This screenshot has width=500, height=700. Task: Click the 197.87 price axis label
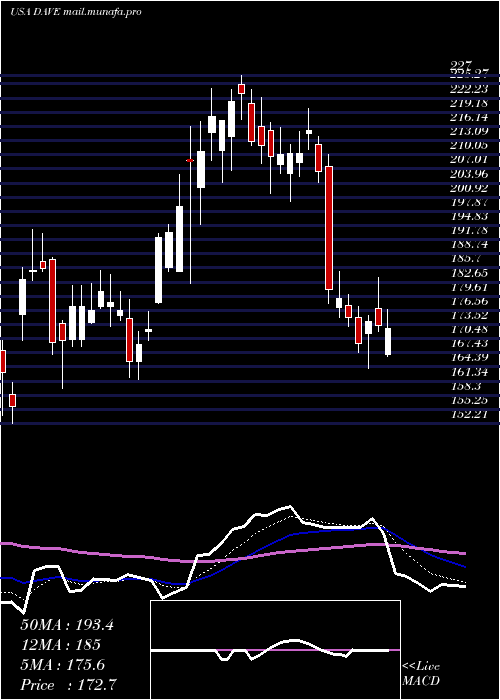(468, 202)
